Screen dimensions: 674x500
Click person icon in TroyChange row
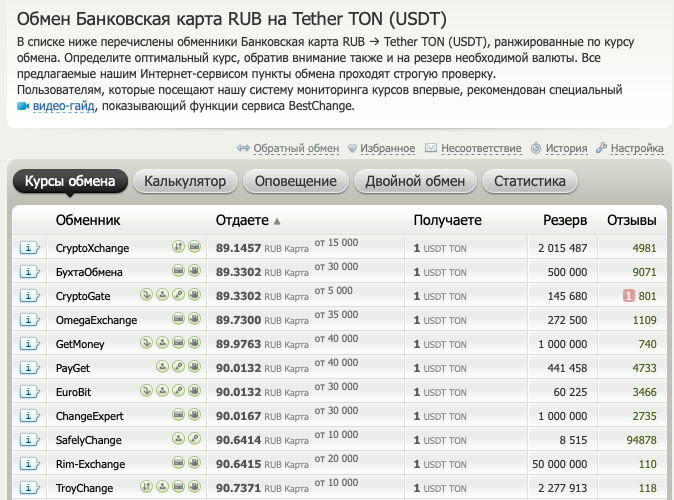coord(162,487)
